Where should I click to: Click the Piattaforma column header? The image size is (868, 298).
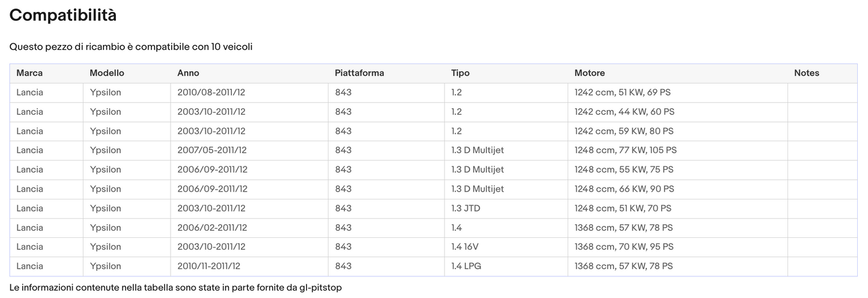(x=359, y=73)
